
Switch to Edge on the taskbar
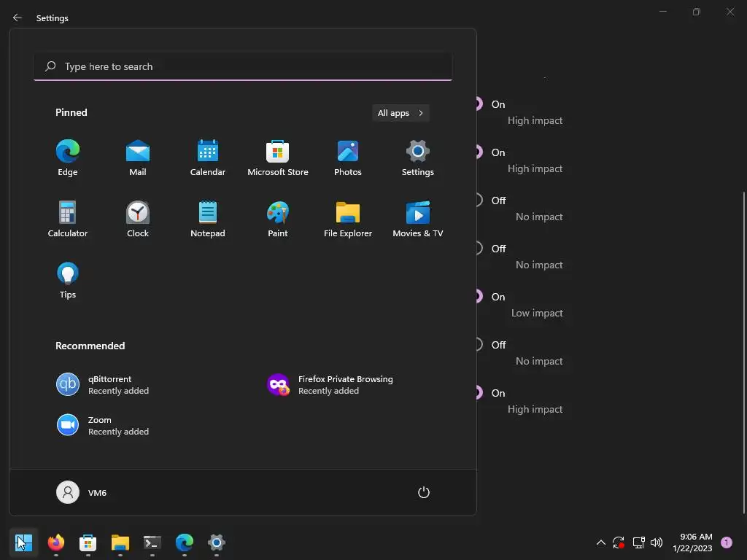pyautogui.click(x=185, y=542)
